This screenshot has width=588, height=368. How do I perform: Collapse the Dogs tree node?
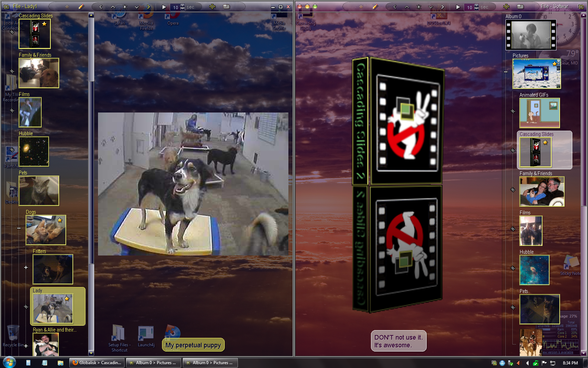click(x=19, y=228)
